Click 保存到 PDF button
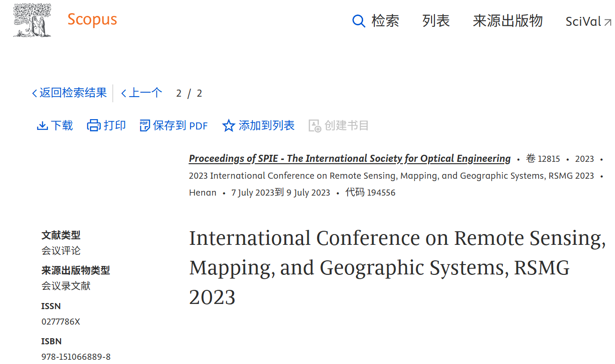The height and width of the screenshot is (364, 615). pos(174,126)
